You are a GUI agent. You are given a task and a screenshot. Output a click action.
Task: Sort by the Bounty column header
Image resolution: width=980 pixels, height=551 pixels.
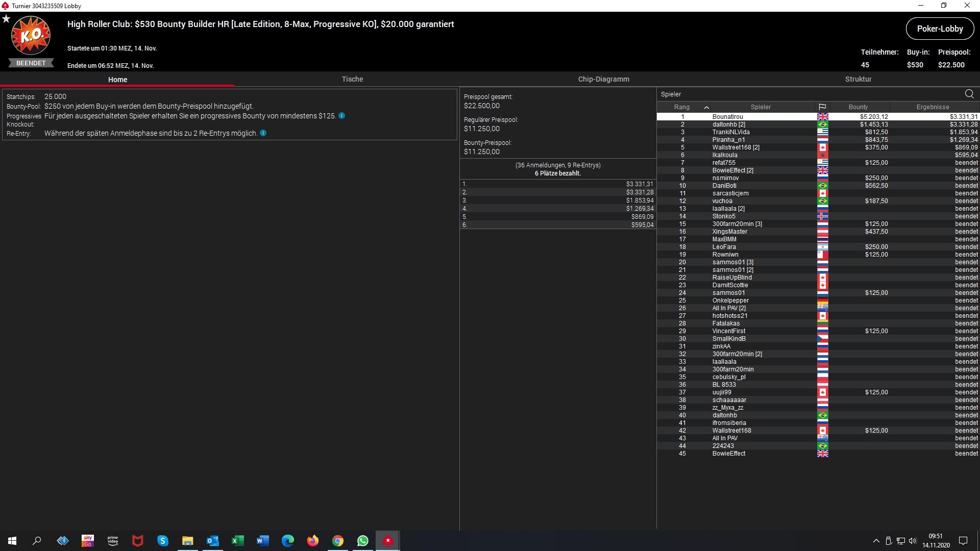[858, 107]
